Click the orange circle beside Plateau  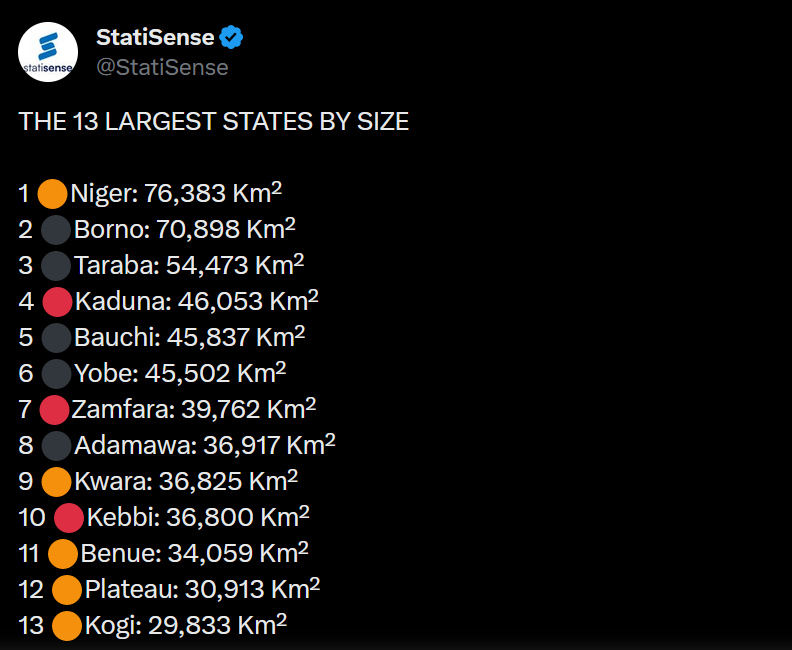(66, 590)
